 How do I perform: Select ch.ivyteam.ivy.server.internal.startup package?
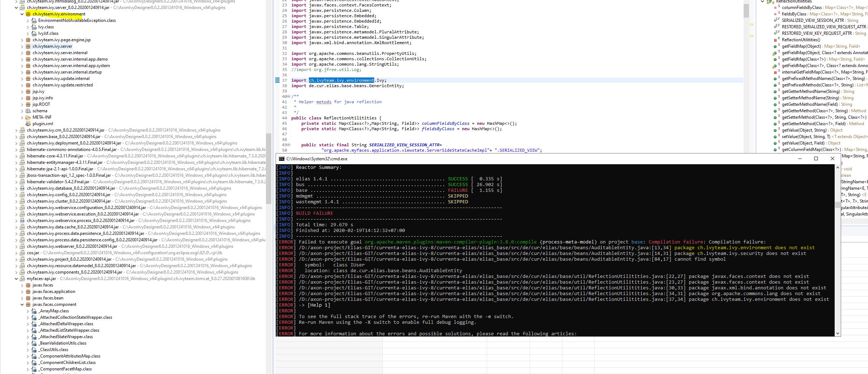pyautogui.click(x=67, y=72)
